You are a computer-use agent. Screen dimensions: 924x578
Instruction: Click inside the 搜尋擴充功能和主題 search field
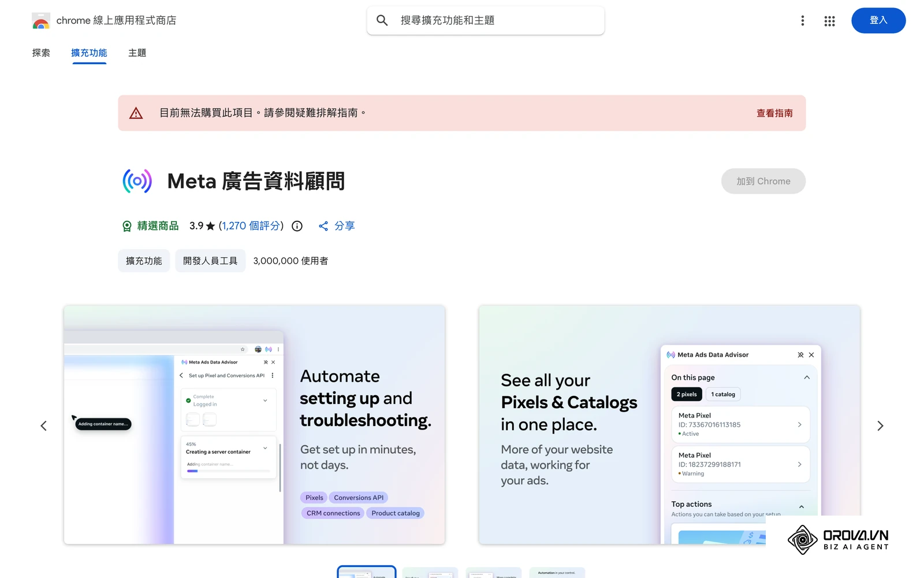click(486, 20)
